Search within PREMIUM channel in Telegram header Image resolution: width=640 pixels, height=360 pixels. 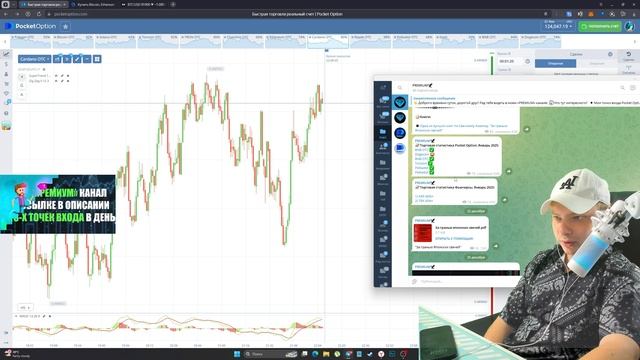[x=622, y=87]
